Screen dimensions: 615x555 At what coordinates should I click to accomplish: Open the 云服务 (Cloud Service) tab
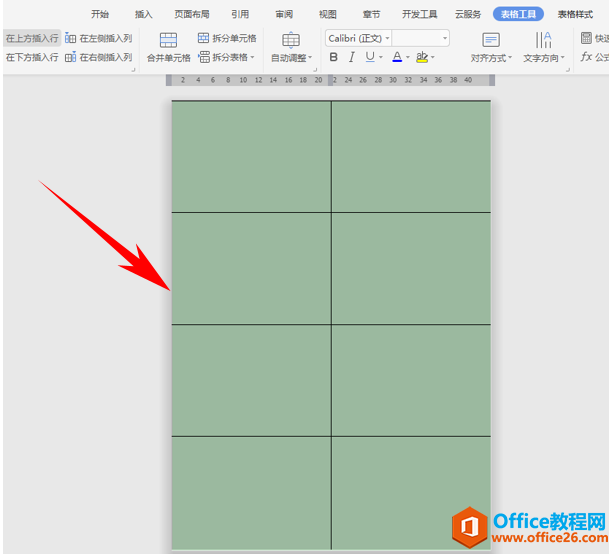click(x=468, y=15)
